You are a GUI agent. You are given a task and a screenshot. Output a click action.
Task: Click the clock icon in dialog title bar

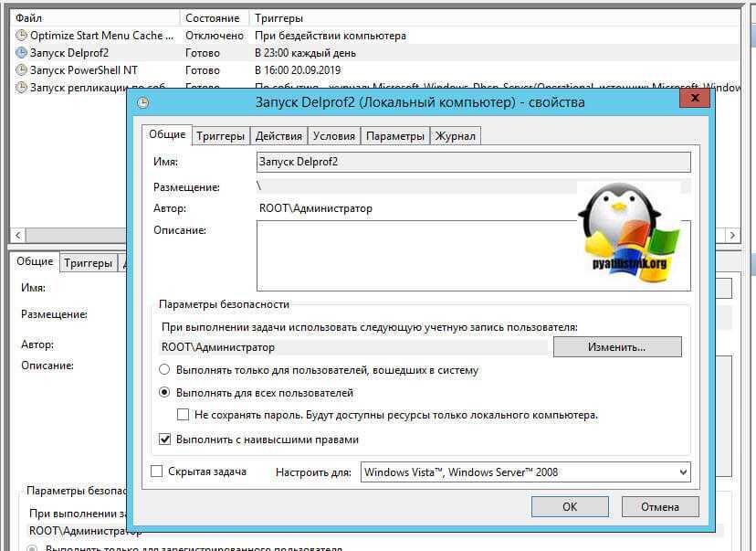(x=143, y=102)
